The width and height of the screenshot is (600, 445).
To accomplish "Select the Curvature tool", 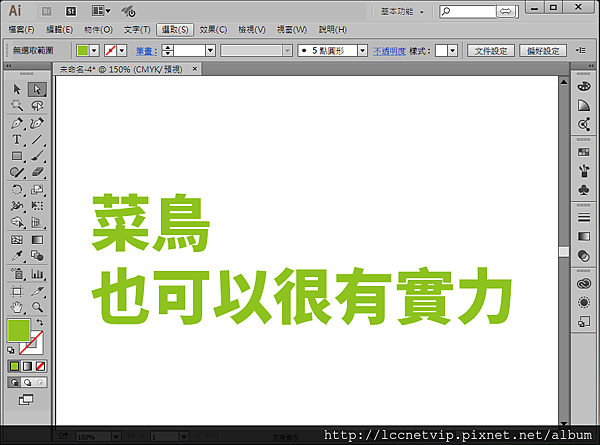I will pyautogui.click(x=37, y=123).
